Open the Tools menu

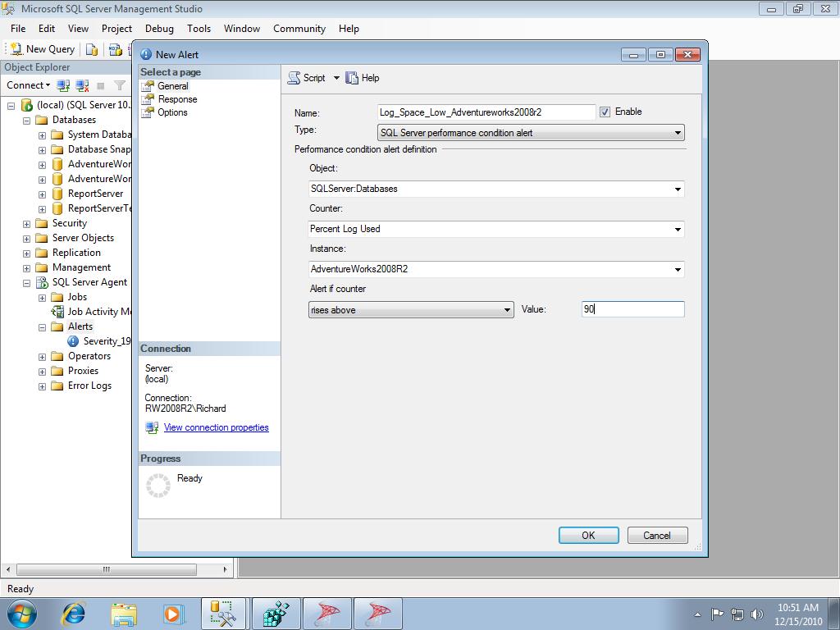coord(199,29)
